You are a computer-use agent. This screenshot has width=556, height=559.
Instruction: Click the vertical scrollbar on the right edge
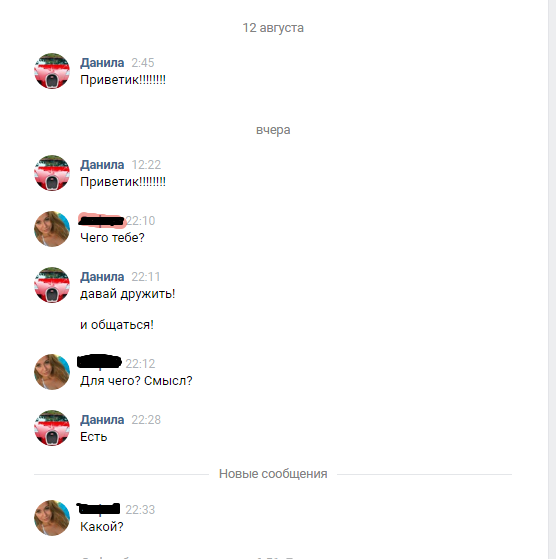(x=552, y=280)
